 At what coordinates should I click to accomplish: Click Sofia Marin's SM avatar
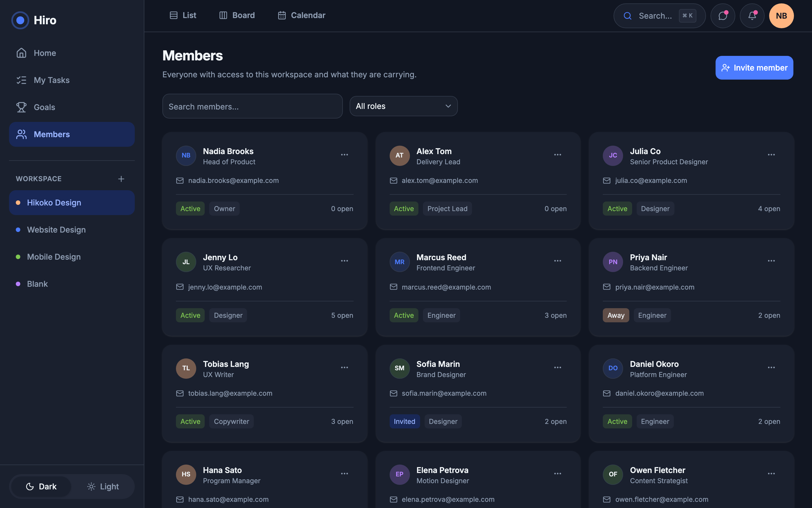(x=399, y=368)
